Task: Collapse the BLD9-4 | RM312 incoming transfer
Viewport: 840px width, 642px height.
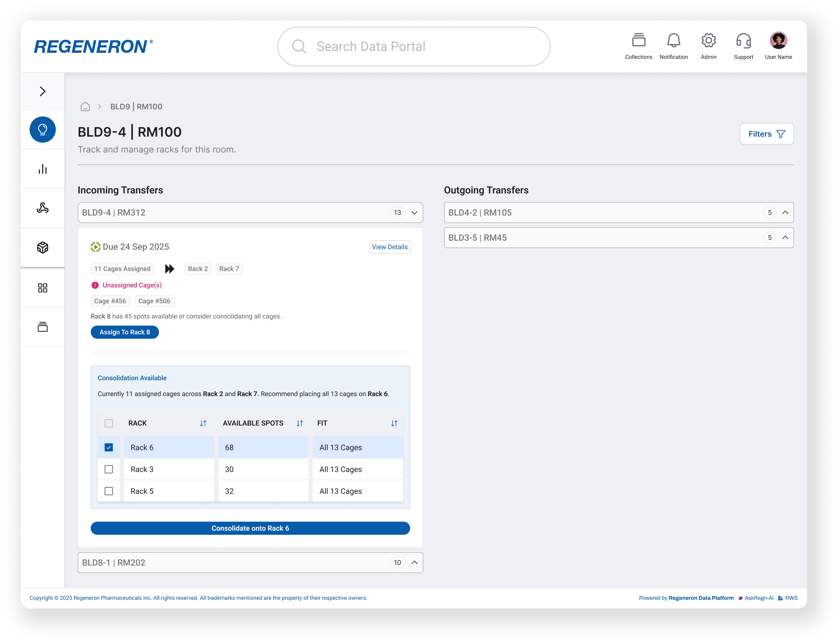Action: pyautogui.click(x=414, y=213)
